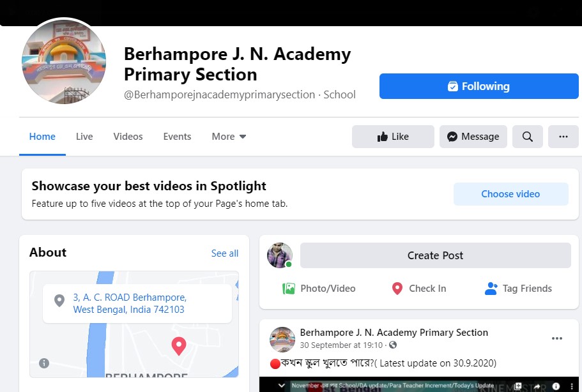Like the page with thumbs-up button
Viewport: 582px width, 392px height.
pyautogui.click(x=393, y=137)
